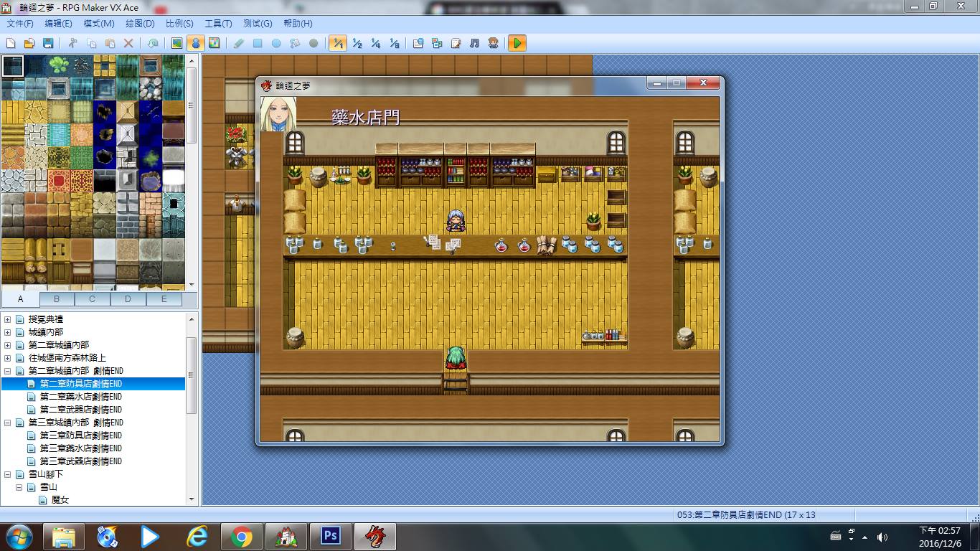Click the volume icon in system tray
This screenshot has height=551, width=980.
click(882, 537)
